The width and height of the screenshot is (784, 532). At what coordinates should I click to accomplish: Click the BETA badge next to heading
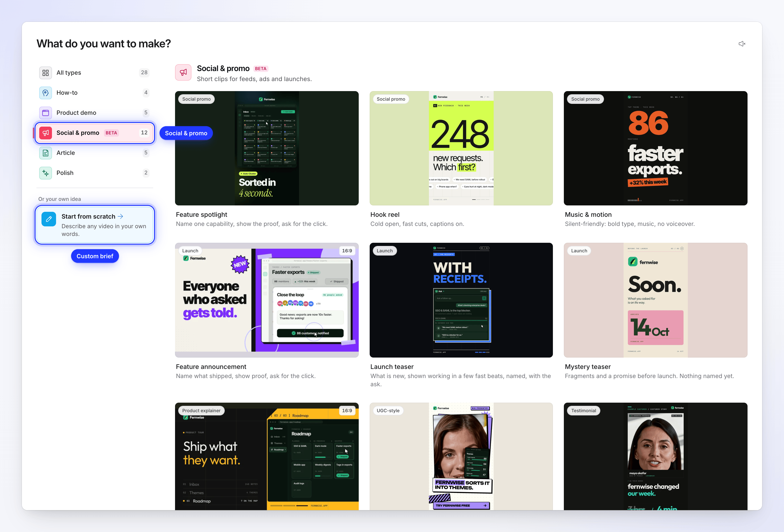[261, 69]
